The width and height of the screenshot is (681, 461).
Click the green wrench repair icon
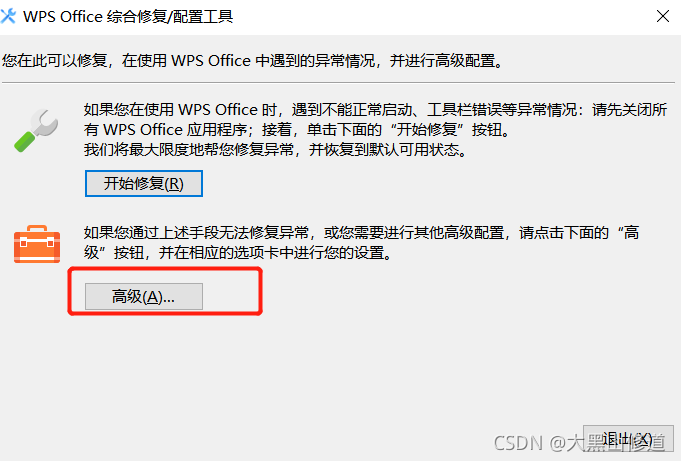coord(36,130)
